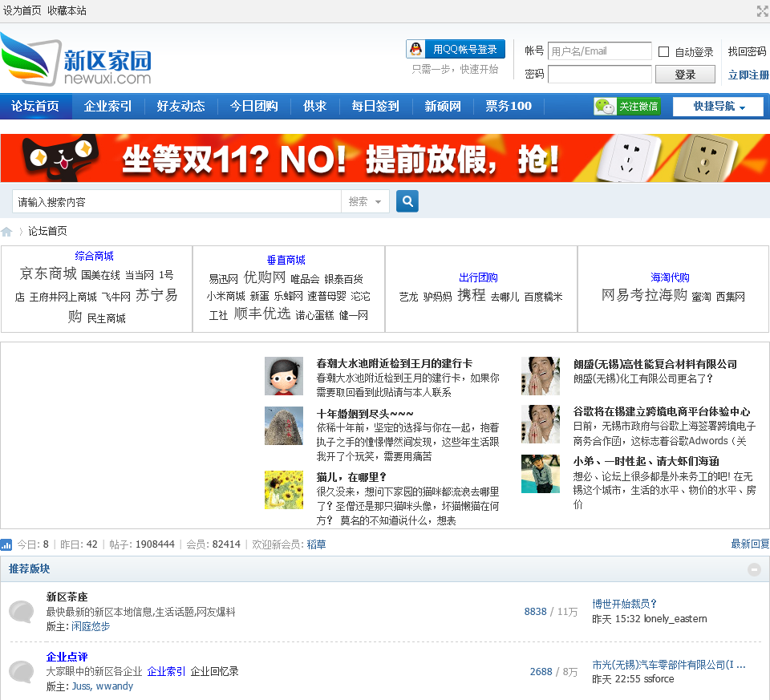770x700 pixels.
Task: Click the 京东商城 link
Action: pyautogui.click(x=48, y=273)
